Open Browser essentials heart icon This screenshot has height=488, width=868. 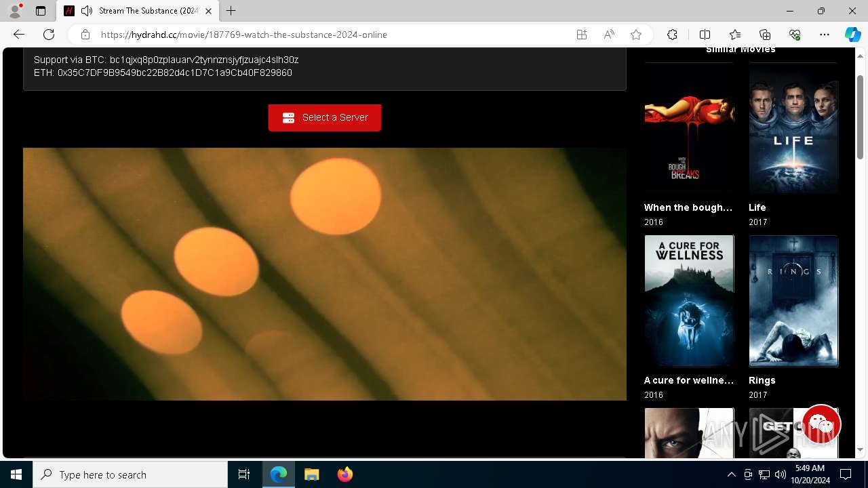[x=795, y=35]
